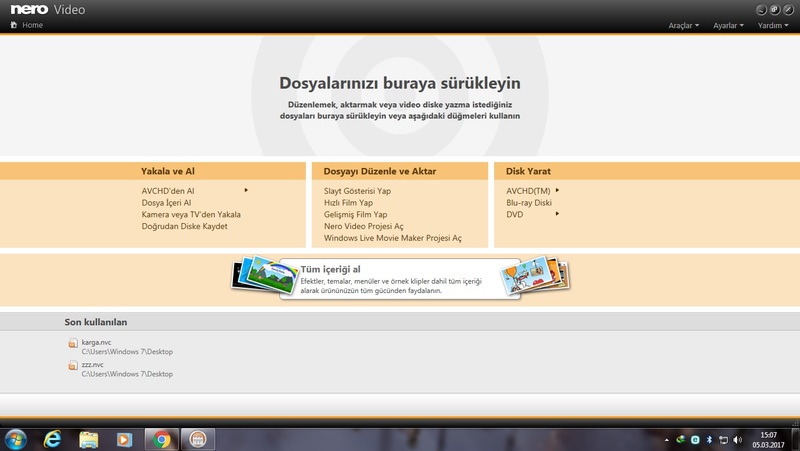
Task: Close the Nero Video window
Action: click(x=788, y=10)
